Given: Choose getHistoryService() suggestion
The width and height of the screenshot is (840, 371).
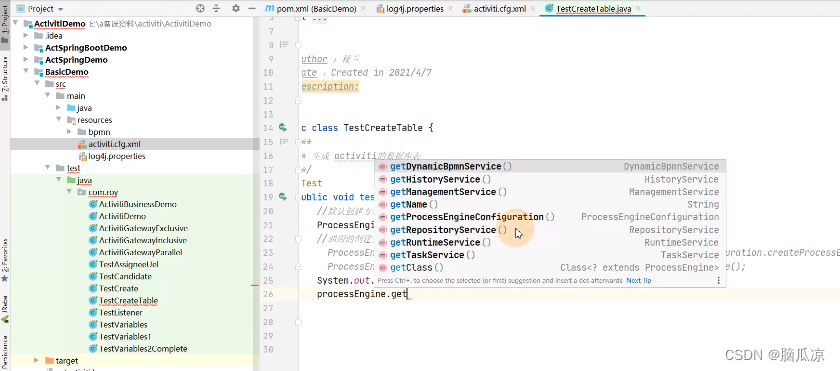Looking at the screenshot, I should (550, 179).
